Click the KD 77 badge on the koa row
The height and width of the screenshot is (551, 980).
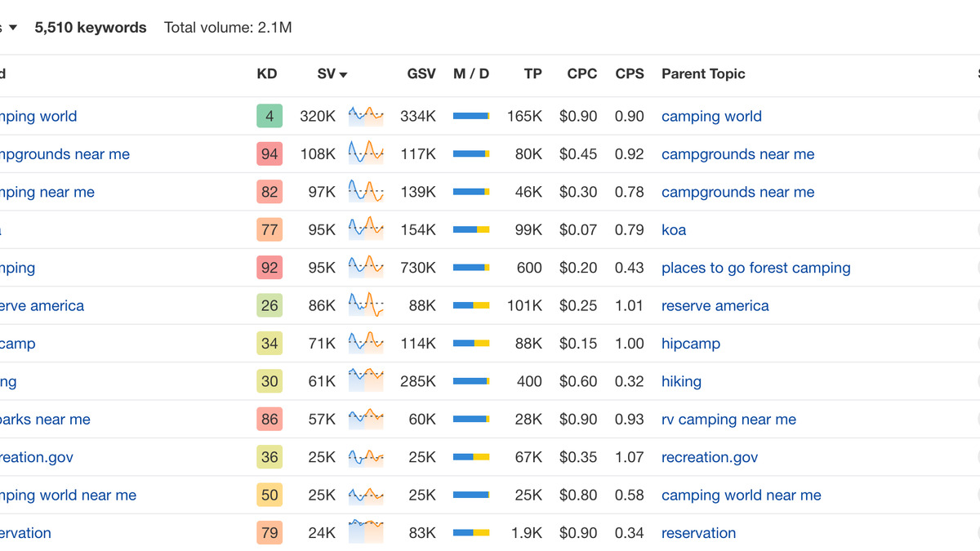(269, 229)
